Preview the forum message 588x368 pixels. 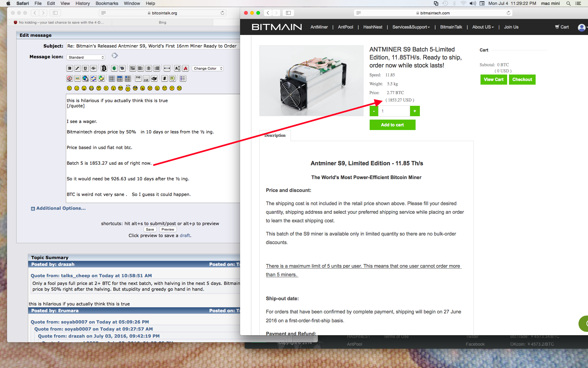pyautogui.click(x=168, y=229)
